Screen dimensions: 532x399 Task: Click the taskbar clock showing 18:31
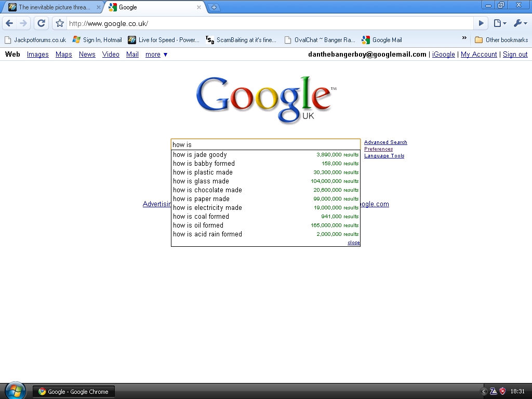click(517, 392)
